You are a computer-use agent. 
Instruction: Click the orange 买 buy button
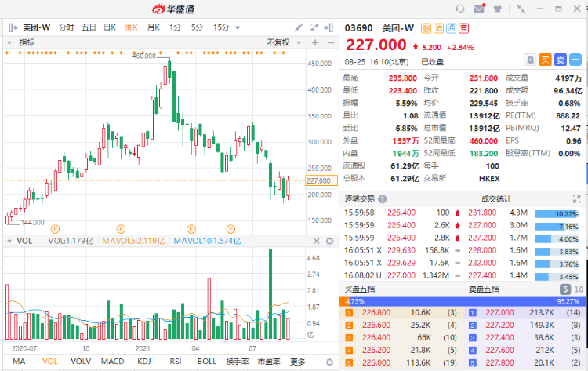tap(545, 60)
